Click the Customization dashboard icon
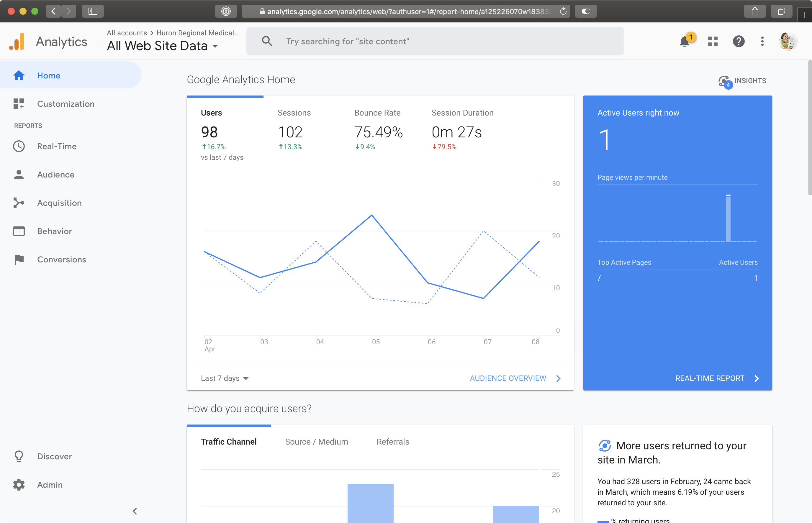The width and height of the screenshot is (812, 523). pos(19,103)
